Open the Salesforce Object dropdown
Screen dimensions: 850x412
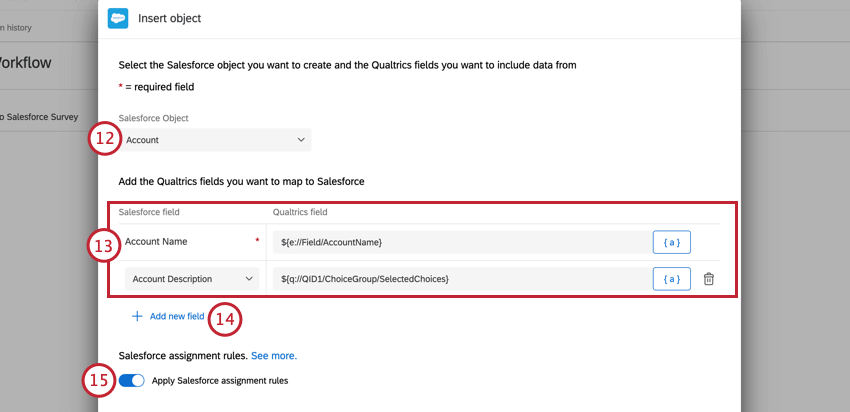pyautogui.click(x=215, y=140)
